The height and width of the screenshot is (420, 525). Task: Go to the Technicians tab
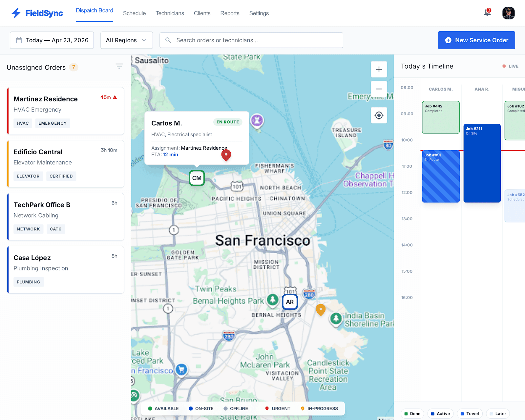pyautogui.click(x=170, y=13)
